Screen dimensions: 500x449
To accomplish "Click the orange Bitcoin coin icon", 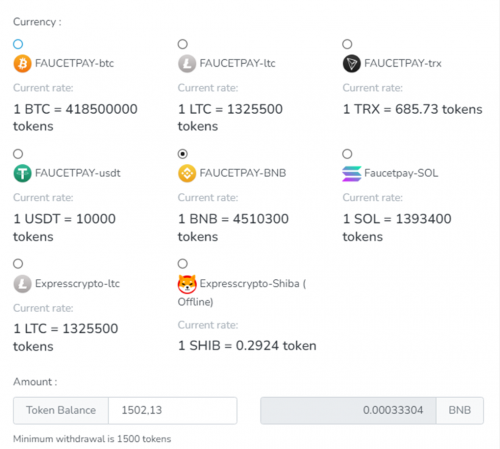I will 22,63.
